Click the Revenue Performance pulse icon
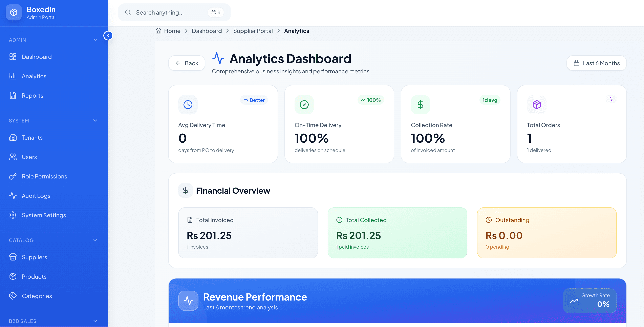 point(188,301)
